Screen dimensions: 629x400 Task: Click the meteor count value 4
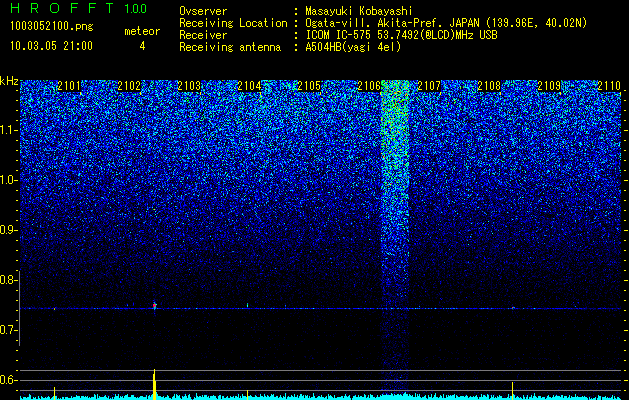(x=142, y=46)
